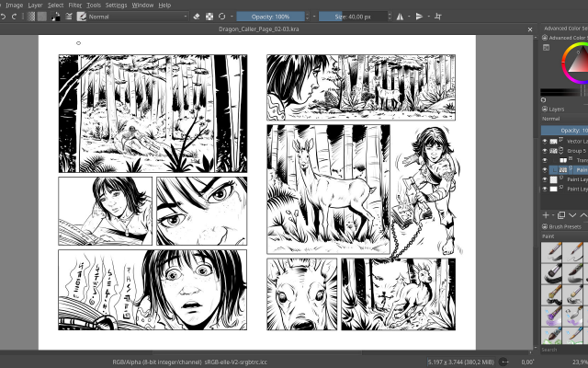Open the fill patterns chooser

click(42, 17)
